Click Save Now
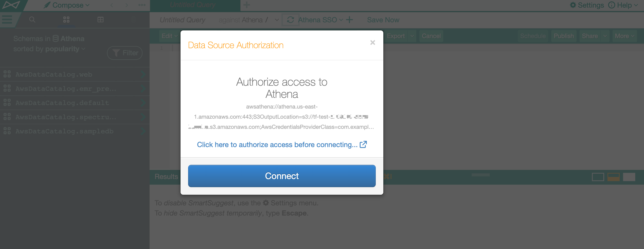Image resolution: width=644 pixels, height=249 pixels. [x=383, y=20]
